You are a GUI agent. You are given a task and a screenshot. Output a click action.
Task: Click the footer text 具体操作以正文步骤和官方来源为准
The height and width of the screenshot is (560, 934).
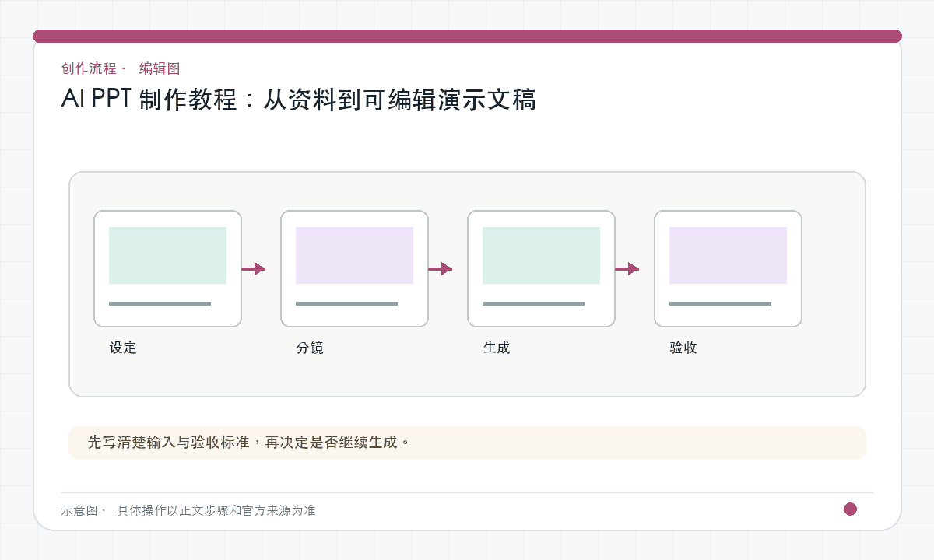216,511
